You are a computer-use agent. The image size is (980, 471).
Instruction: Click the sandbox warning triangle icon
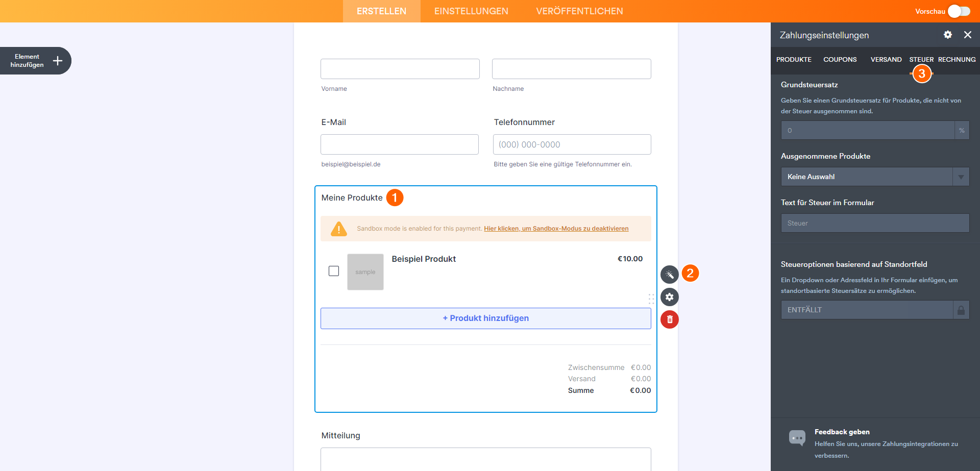[x=339, y=229]
